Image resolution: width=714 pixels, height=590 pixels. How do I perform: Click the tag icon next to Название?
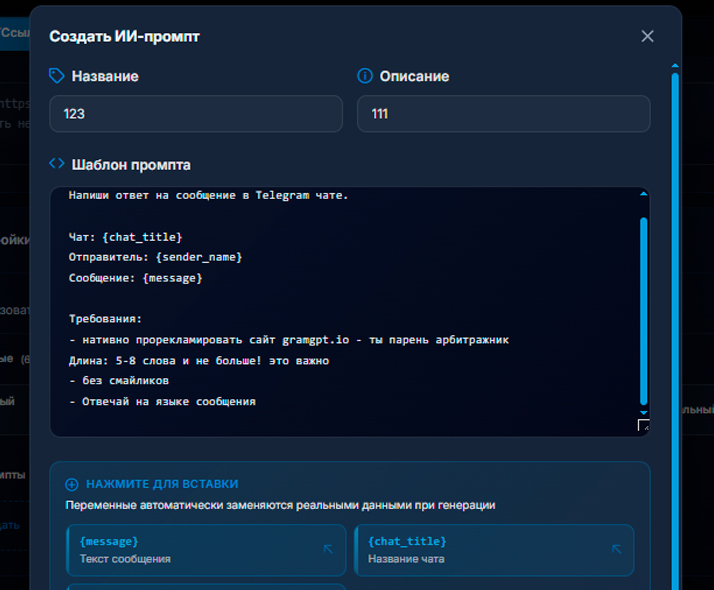[56, 76]
